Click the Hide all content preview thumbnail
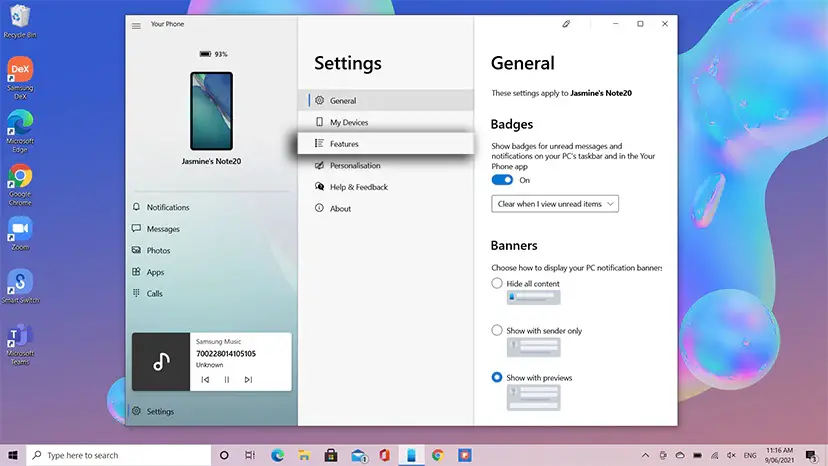The image size is (828, 466). pos(533,297)
